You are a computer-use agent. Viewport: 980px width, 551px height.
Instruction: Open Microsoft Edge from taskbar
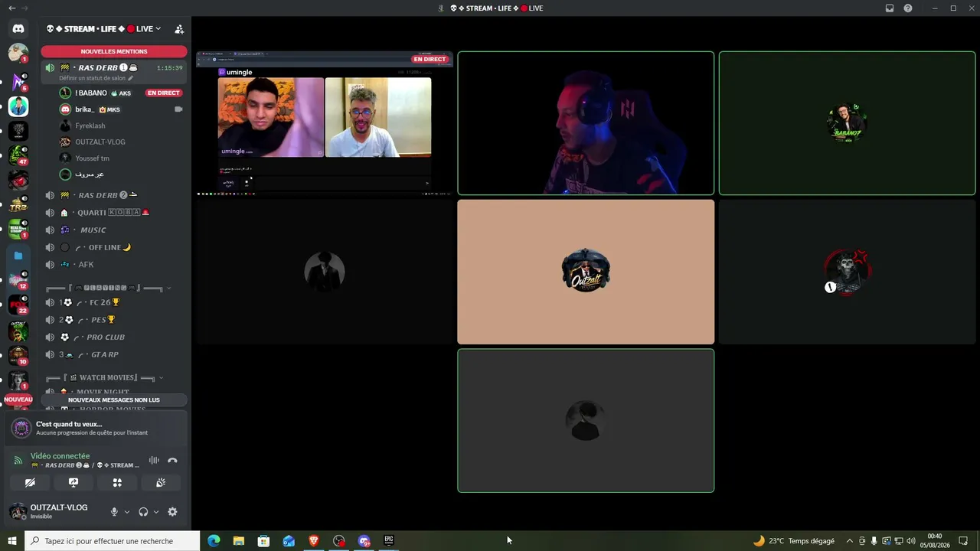pyautogui.click(x=214, y=541)
